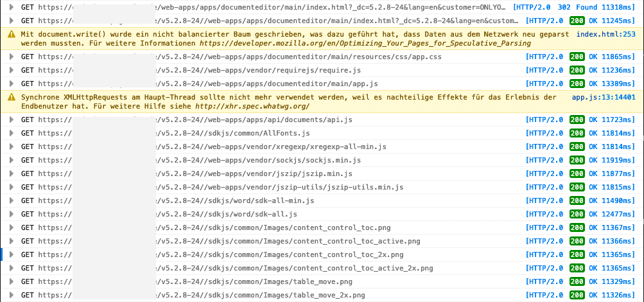Expand the sdk-all-min.js request row
The width and height of the screenshot is (644, 302).
[x=12, y=200]
